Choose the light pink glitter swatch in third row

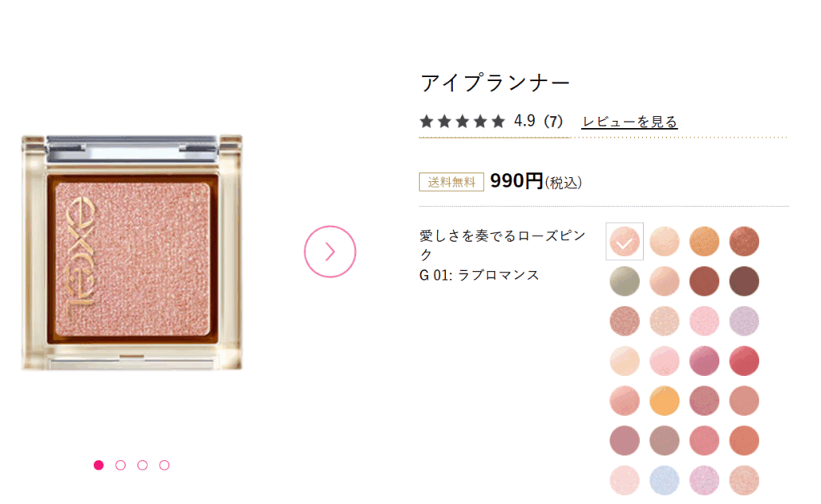704,321
